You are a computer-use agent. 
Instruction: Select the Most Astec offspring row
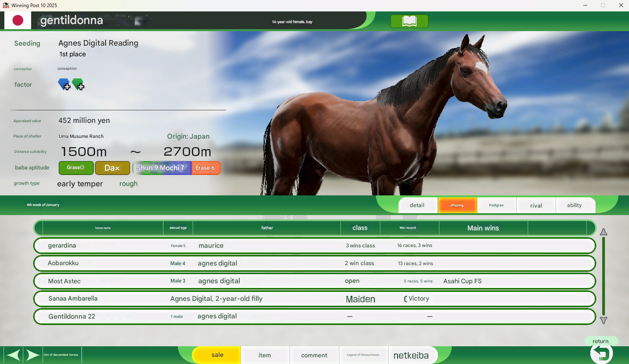(314, 281)
